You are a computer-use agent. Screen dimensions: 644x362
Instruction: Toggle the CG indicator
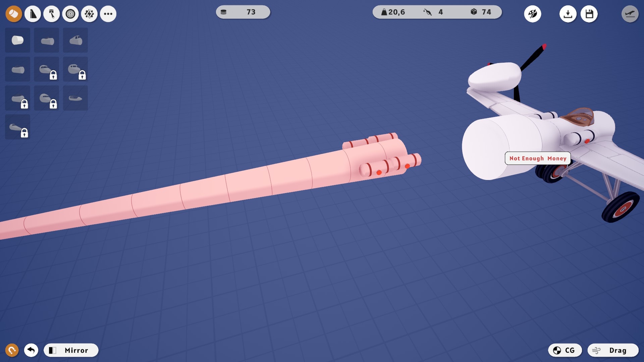(x=565, y=350)
